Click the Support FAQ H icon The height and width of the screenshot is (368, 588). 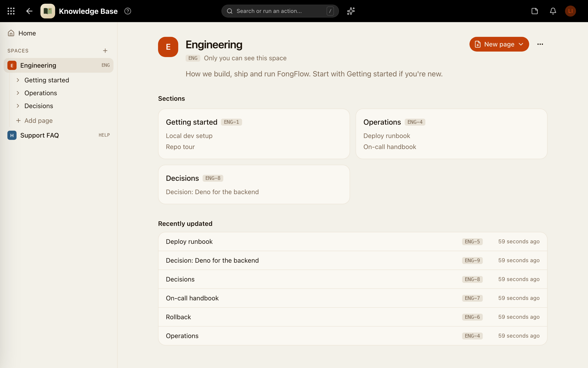pyautogui.click(x=12, y=135)
